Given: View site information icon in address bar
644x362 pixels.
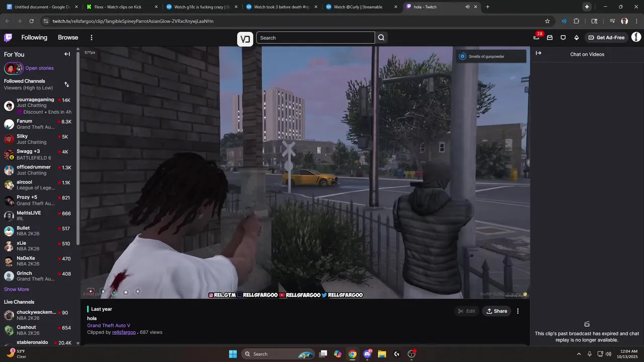Looking at the screenshot, I should click(46, 21).
